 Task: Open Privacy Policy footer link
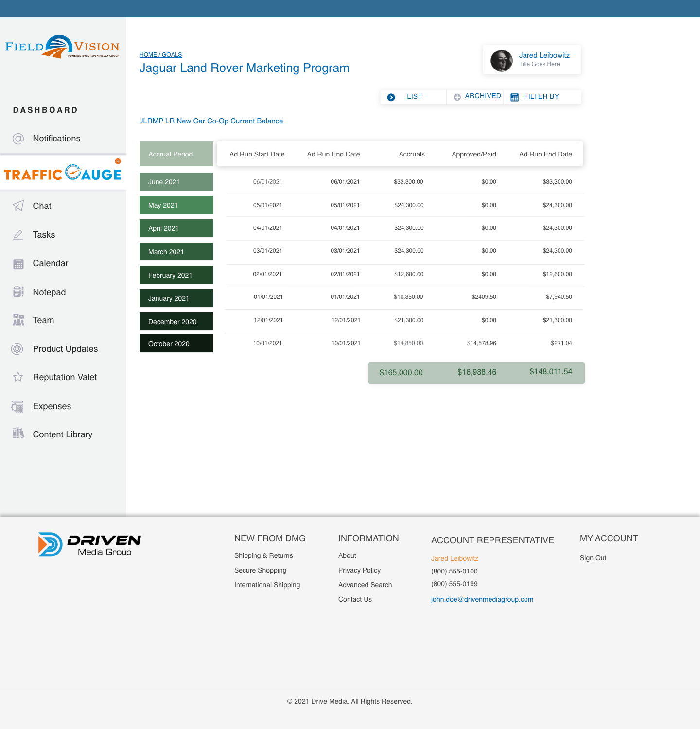click(x=359, y=570)
